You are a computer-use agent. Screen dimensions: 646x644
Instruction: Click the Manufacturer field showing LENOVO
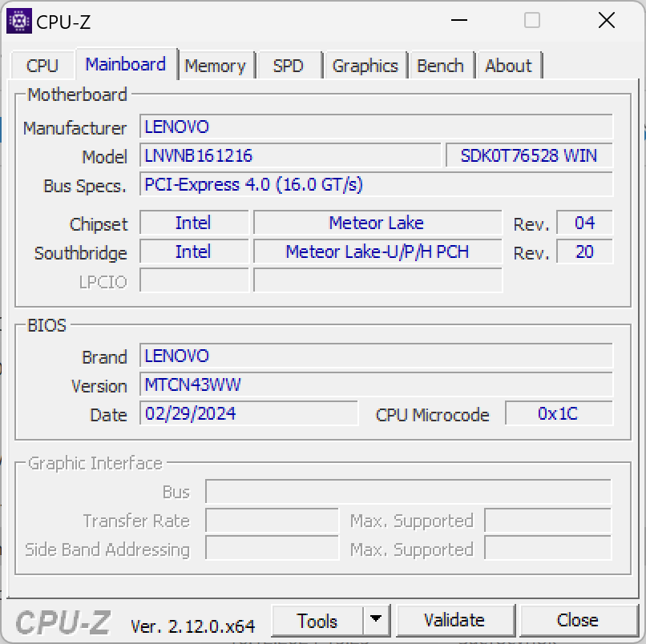click(x=376, y=127)
